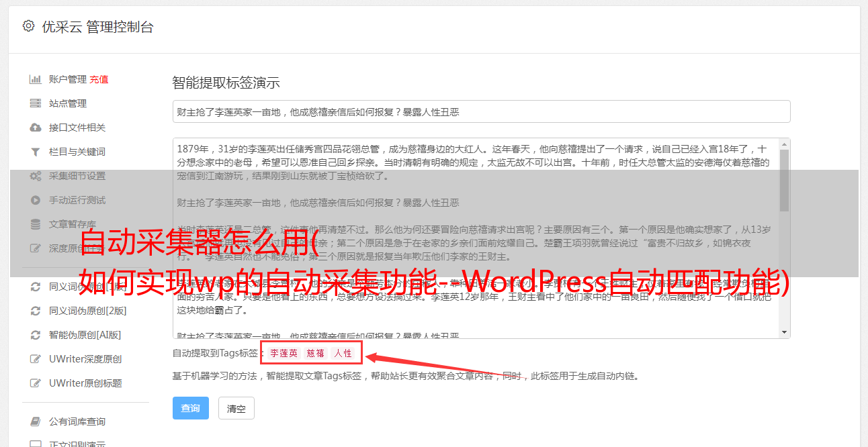This screenshot has width=868, height=447.
Task: Click the 人性 tag
Action: click(x=343, y=353)
